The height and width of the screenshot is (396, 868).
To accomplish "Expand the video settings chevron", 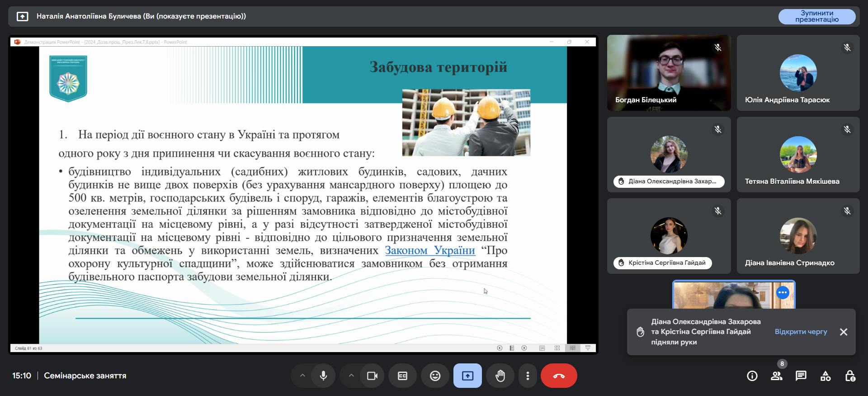I will [x=351, y=376].
